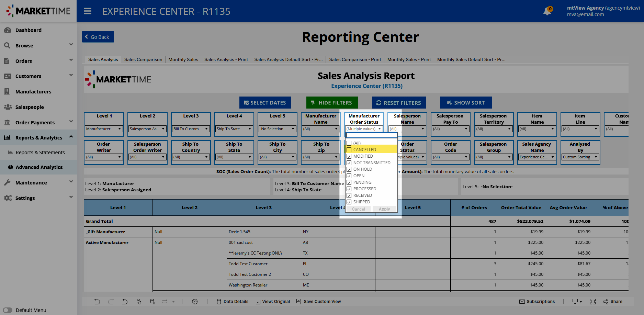Click the Refresh data icon
The height and width of the screenshot is (315, 644).
click(139, 302)
